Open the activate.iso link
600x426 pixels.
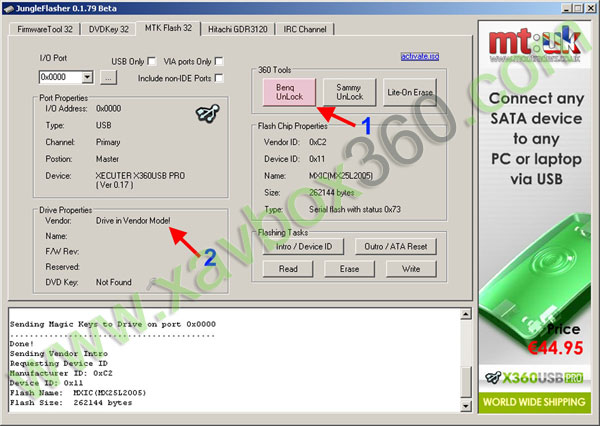(x=420, y=56)
